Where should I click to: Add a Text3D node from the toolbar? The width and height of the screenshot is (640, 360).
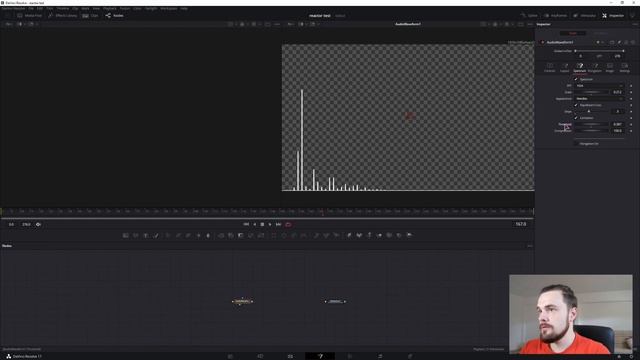tap(369, 236)
